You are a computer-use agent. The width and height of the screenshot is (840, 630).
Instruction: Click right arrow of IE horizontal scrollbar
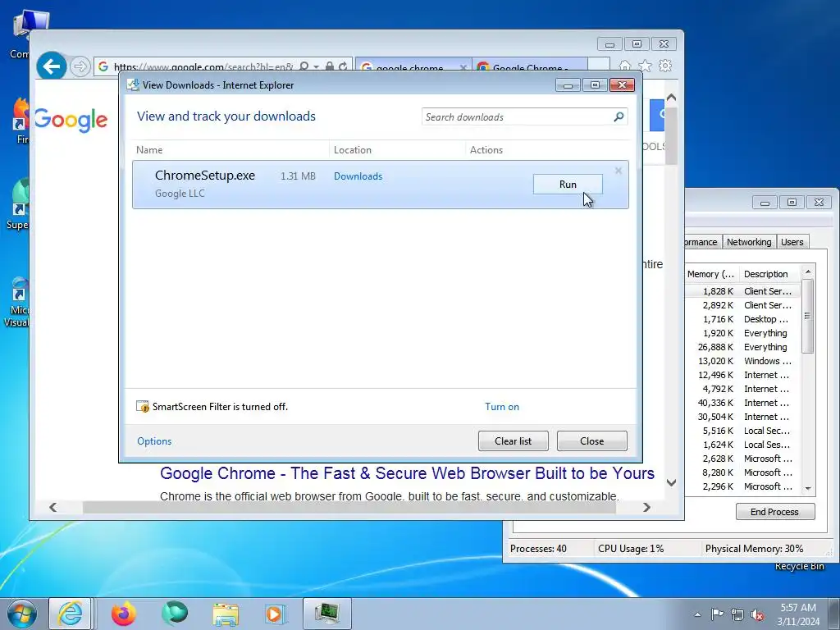click(646, 507)
